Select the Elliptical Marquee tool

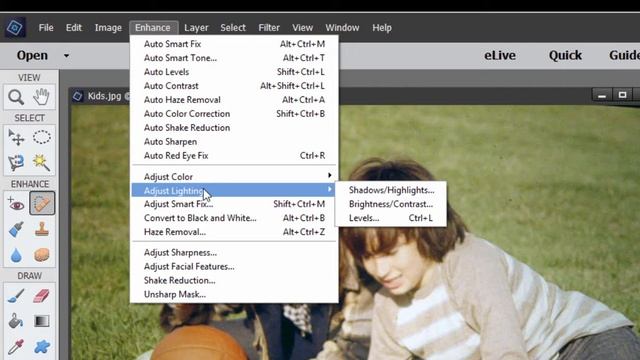42,138
